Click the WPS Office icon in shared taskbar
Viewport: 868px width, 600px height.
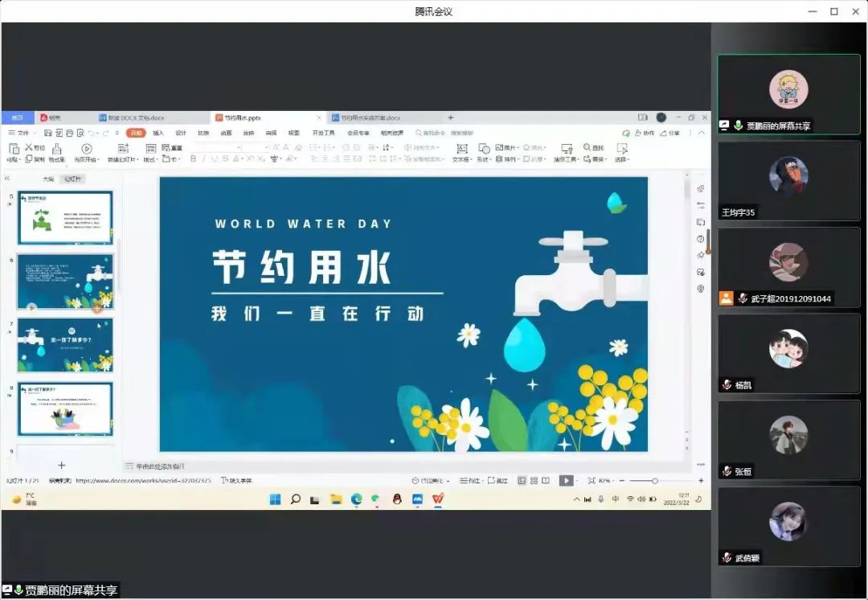point(438,499)
